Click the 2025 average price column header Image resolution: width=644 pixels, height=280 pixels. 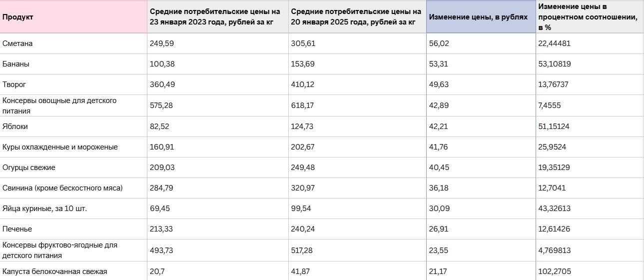[356, 17]
